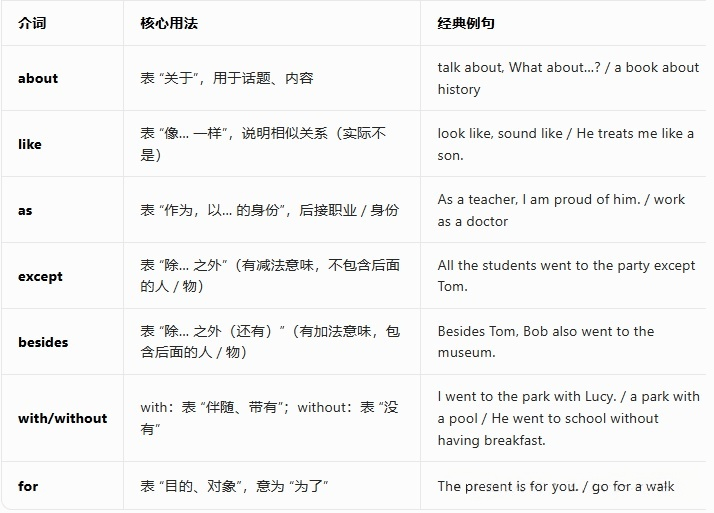Click the 核心用法 column header
Screen dimensions: 714x513
(x=167, y=23)
